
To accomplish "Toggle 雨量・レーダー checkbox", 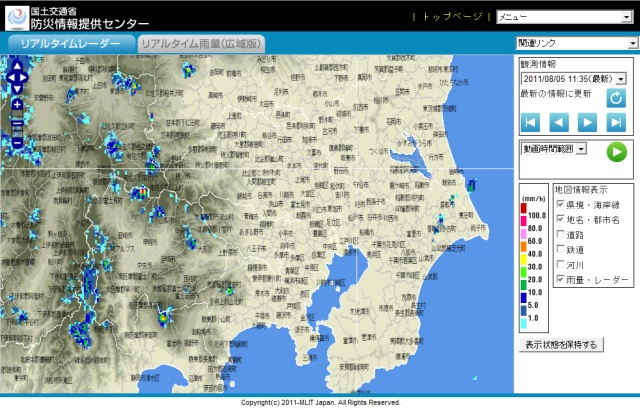I will tap(561, 281).
